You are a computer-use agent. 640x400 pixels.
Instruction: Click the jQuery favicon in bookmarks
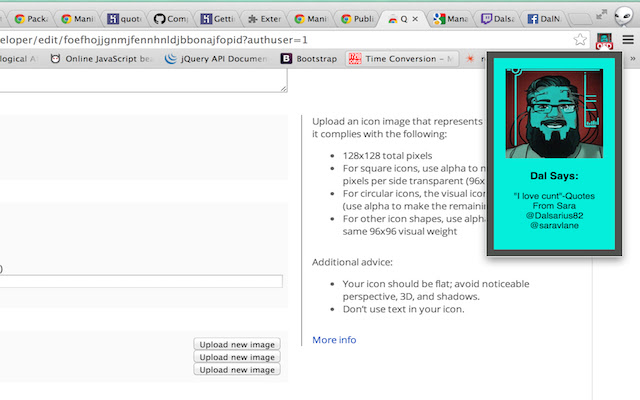[x=171, y=59]
